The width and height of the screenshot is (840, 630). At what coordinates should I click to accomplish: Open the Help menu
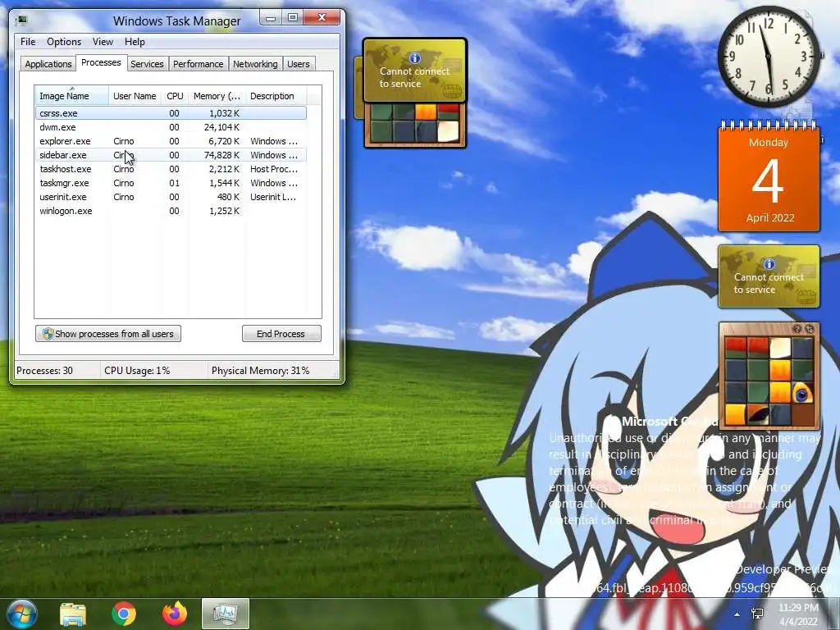135,42
